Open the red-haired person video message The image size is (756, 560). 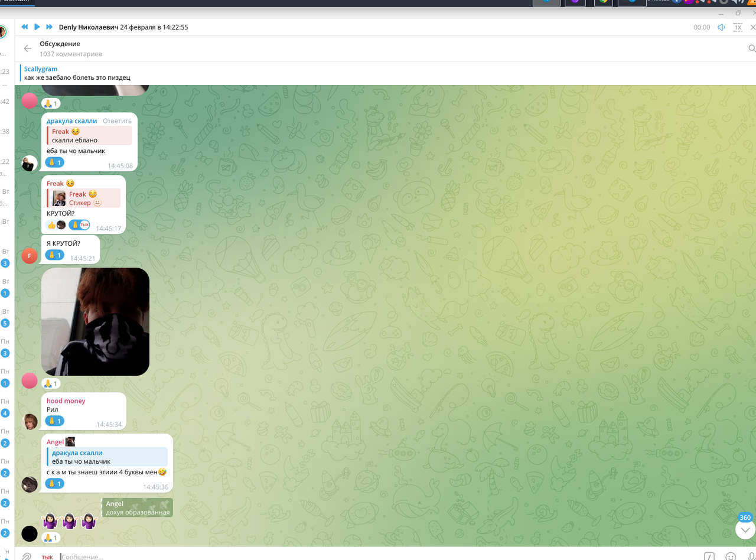click(95, 322)
